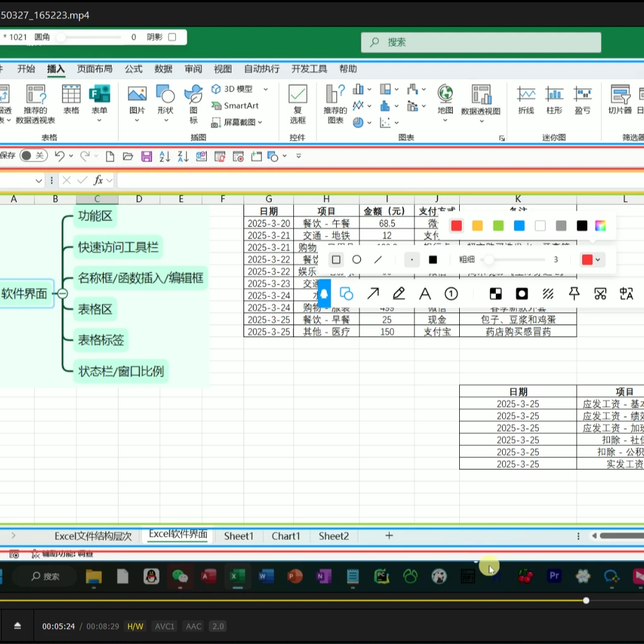Click the SmartArt button
The width and height of the screenshot is (644, 644).
(x=235, y=105)
